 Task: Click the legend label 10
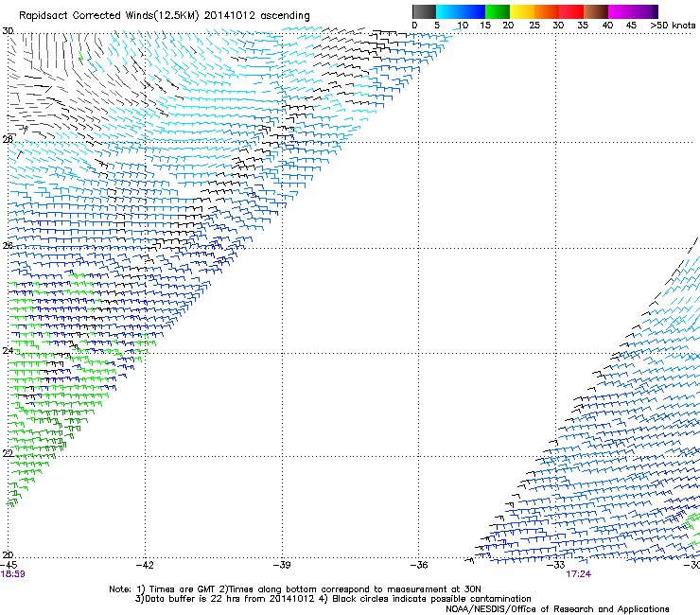click(463, 26)
